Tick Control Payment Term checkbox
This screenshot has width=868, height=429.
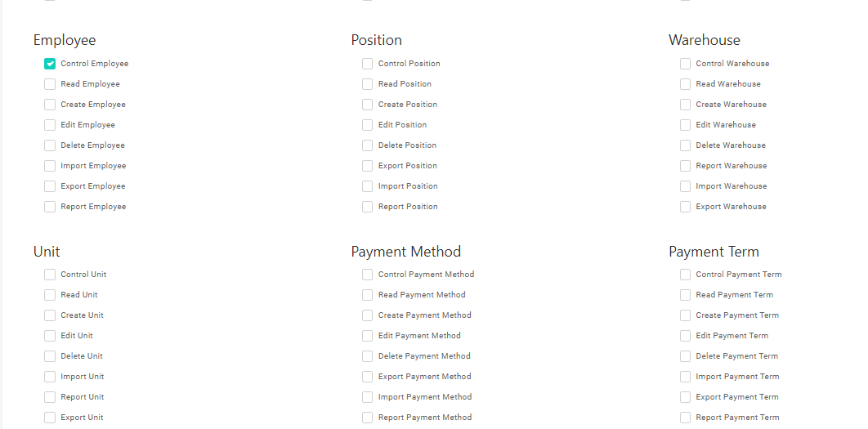click(x=685, y=275)
